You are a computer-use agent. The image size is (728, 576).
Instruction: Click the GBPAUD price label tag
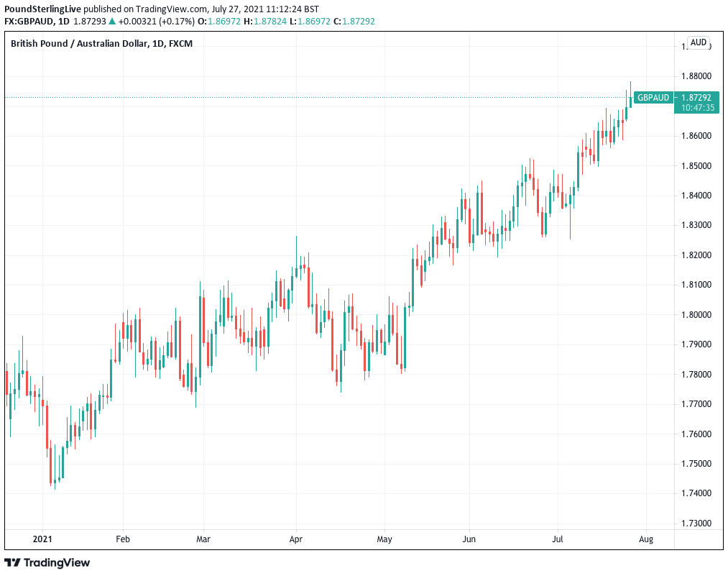653,97
